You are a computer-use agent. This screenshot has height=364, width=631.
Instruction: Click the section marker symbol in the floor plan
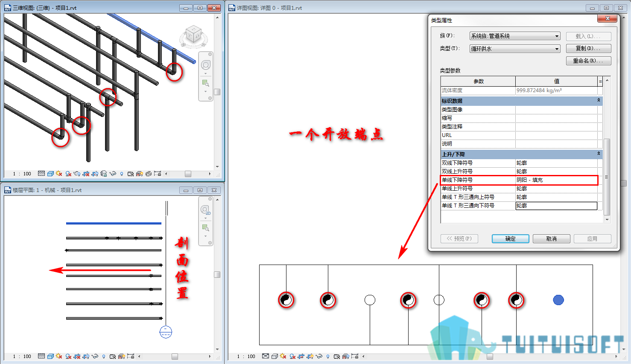(x=166, y=332)
